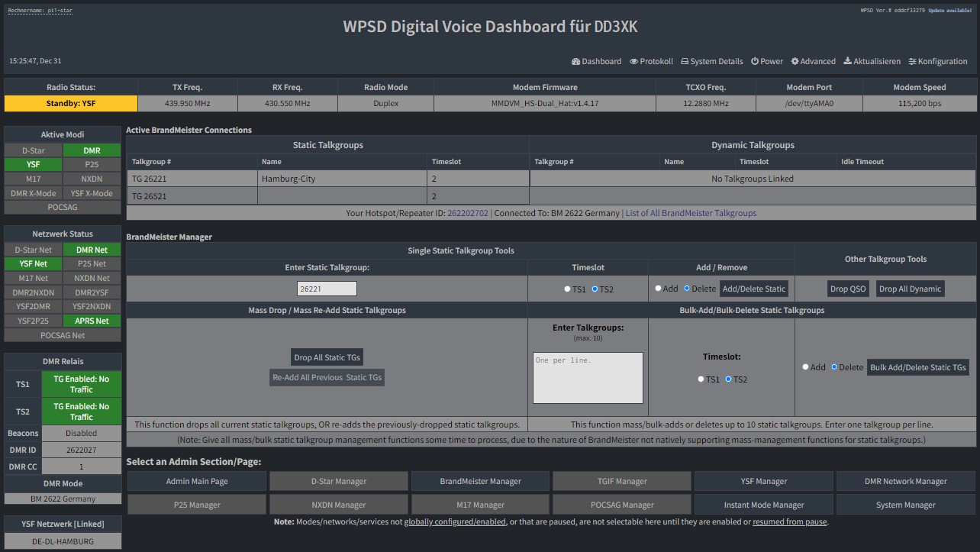Viewport: 980px width, 552px height.
Task: Click the BM 2622 Germany DMR mode
Action: click(63, 499)
